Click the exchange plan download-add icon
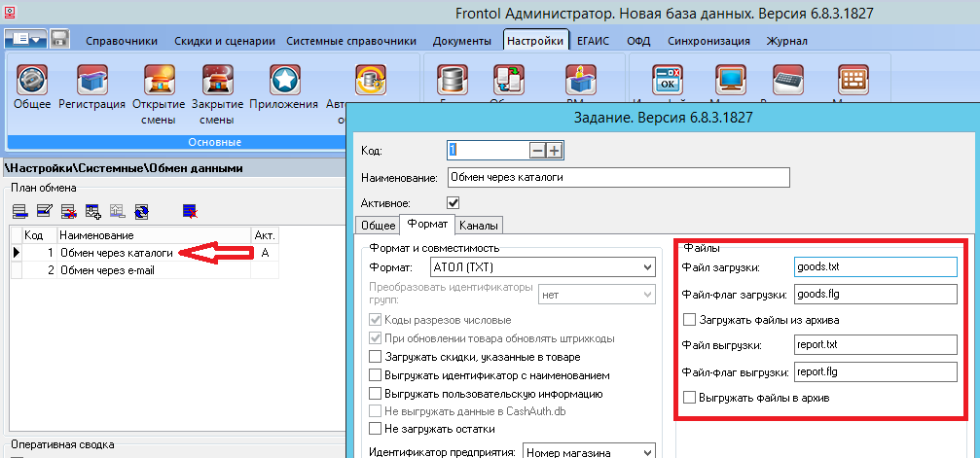The image size is (980, 458). pyautogui.click(x=93, y=212)
